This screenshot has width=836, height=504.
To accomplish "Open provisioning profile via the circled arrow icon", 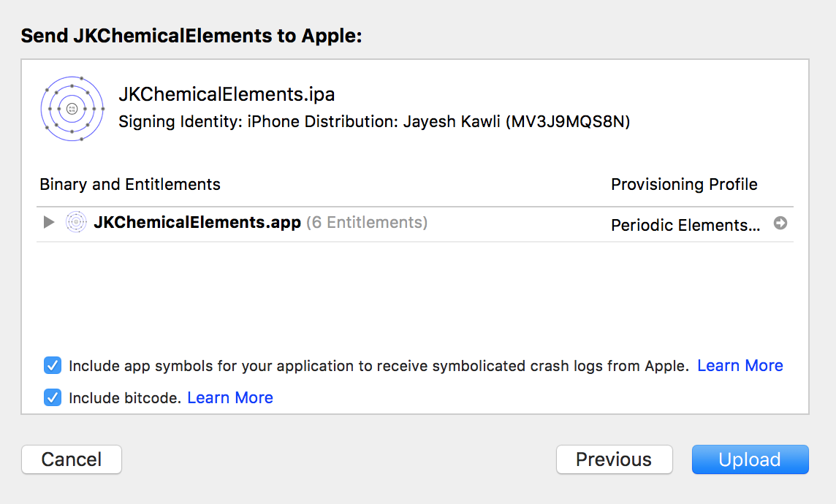I will click(x=780, y=223).
